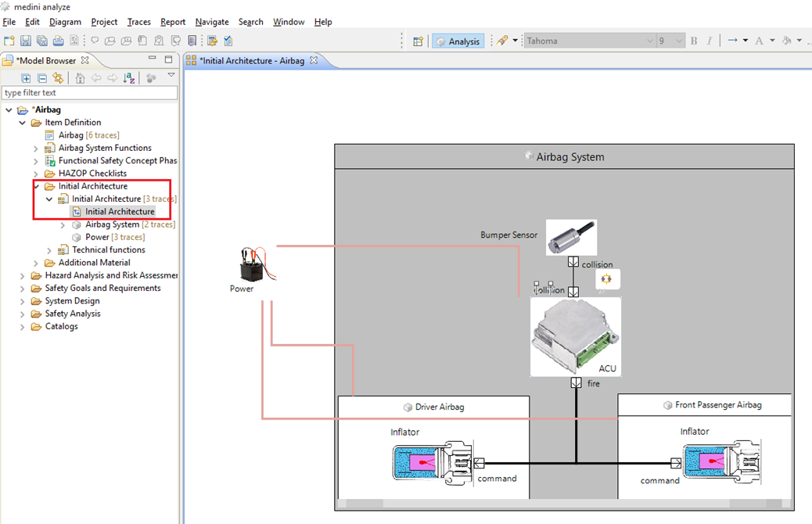Viewport: 812px width, 524px height.
Task: Open the font size dropdown
Action: [678, 41]
